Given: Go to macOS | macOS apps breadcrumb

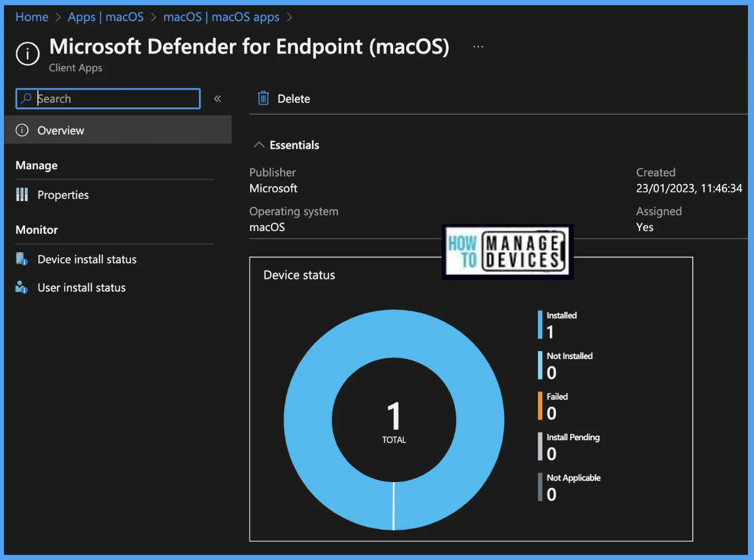Looking at the screenshot, I should pyautogui.click(x=222, y=17).
